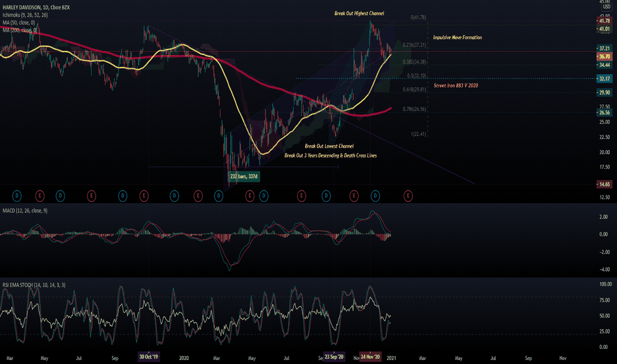Viewport: 617px width, 364px height.
Task: Click the 26.56 price axis label
Action: 604,113
